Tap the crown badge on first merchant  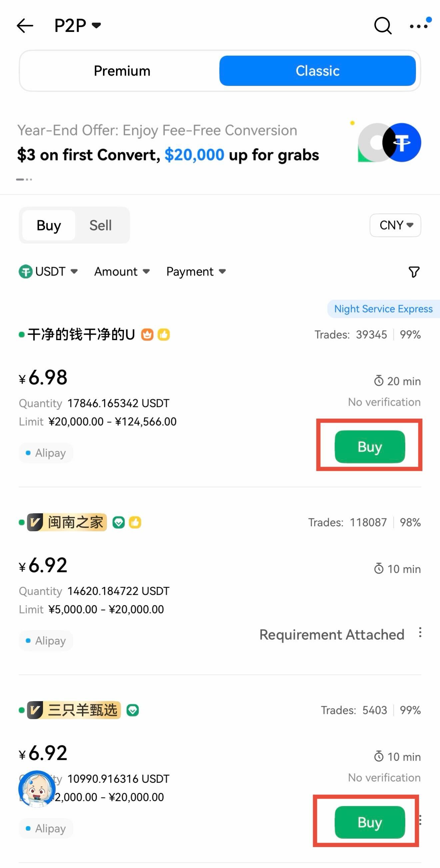click(147, 335)
